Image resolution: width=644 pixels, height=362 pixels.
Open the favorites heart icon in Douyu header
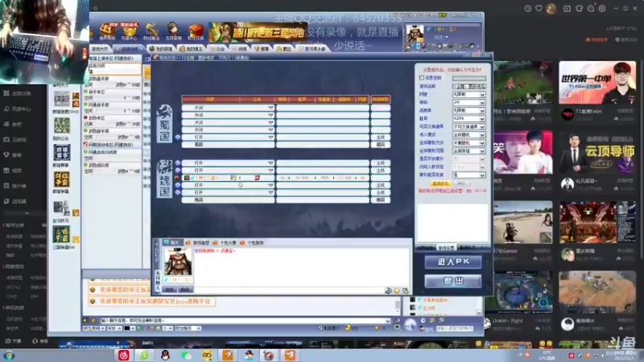click(x=539, y=8)
